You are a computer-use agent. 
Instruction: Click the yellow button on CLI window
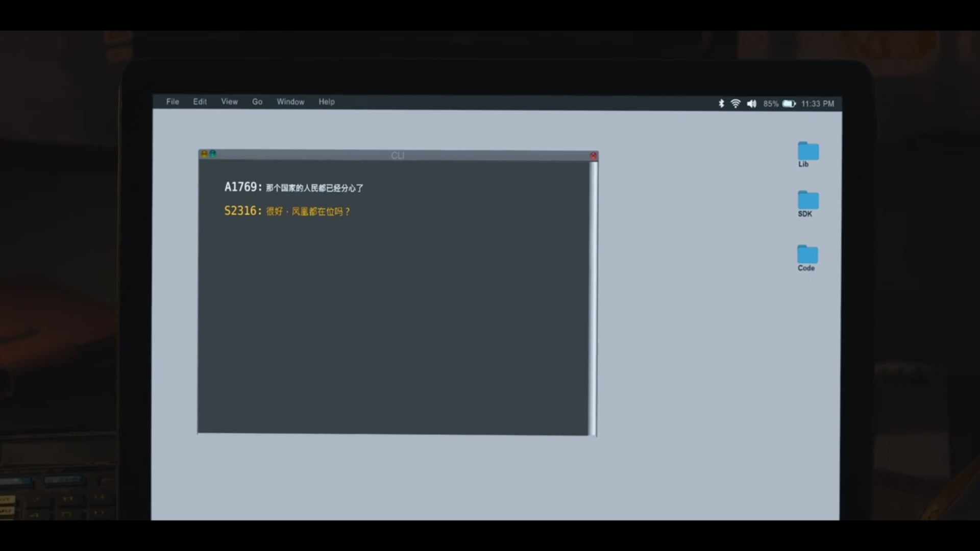point(204,154)
